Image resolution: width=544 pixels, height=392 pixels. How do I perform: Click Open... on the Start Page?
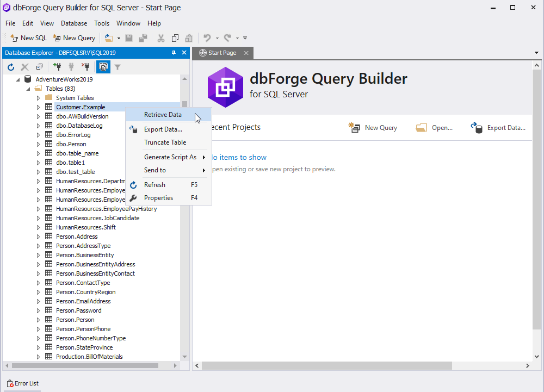[434, 128]
